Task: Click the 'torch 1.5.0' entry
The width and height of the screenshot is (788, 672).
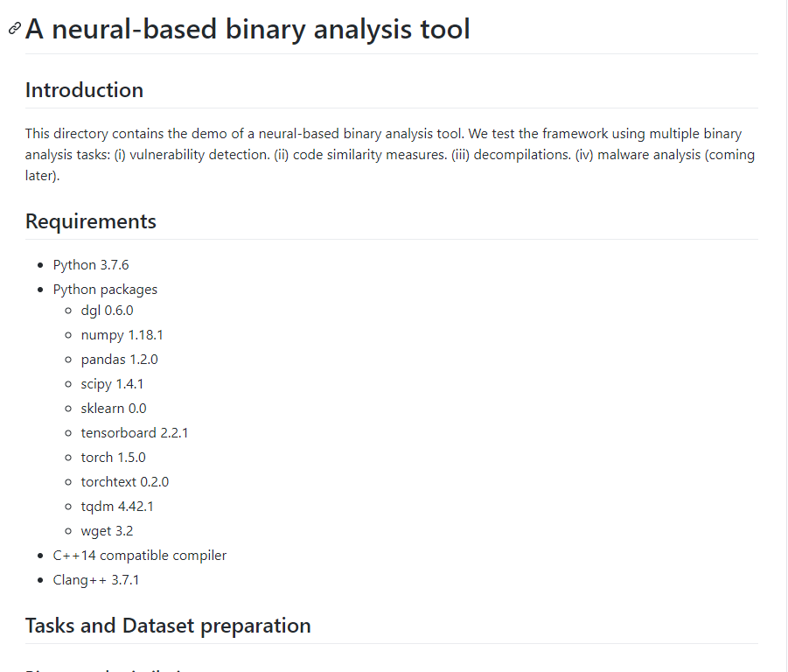Action: 113,457
